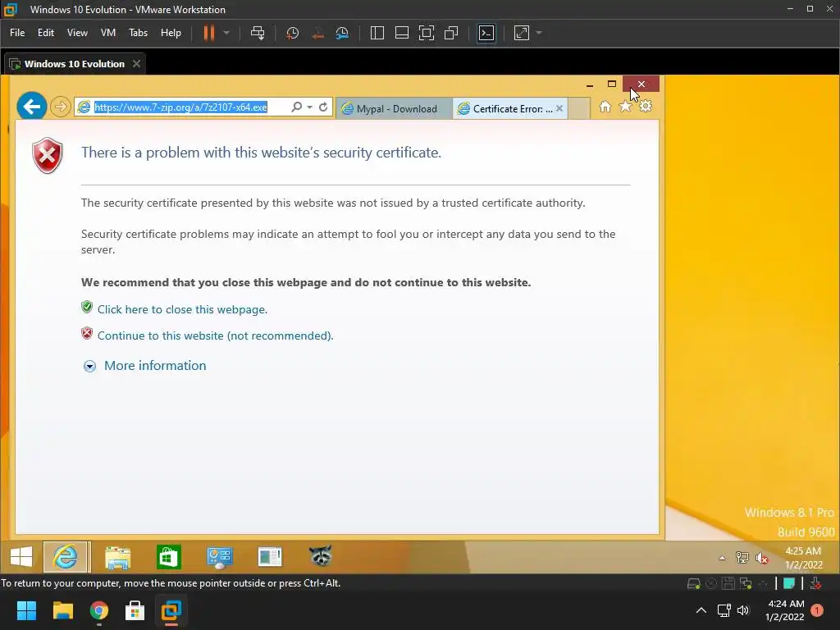Open the View menu in VMware
Image resolution: width=840 pixels, height=630 pixels.
(77, 33)
